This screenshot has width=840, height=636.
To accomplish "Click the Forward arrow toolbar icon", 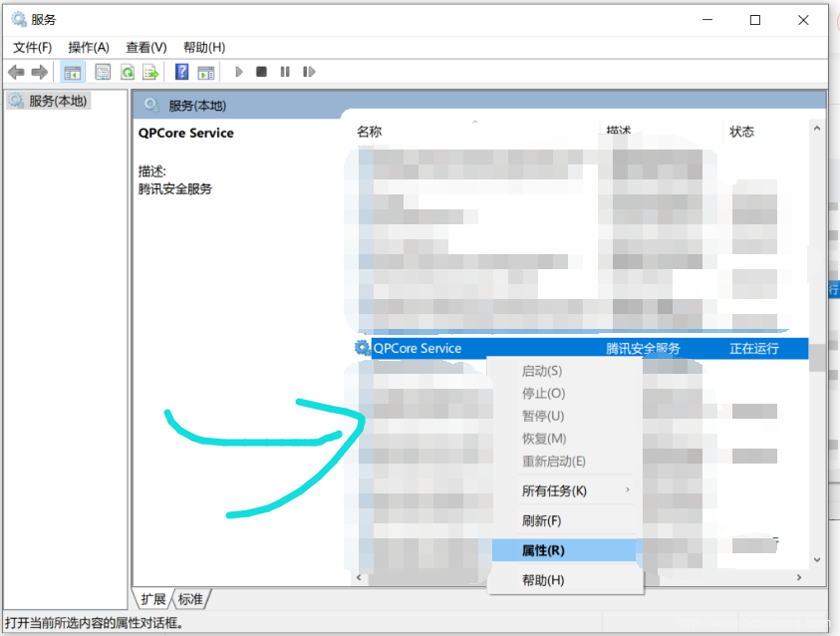I will point(40,72).
